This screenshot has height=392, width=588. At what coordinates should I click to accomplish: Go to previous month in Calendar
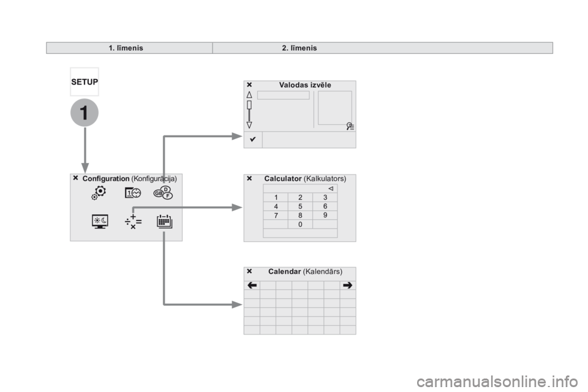(x=252, y=285)
